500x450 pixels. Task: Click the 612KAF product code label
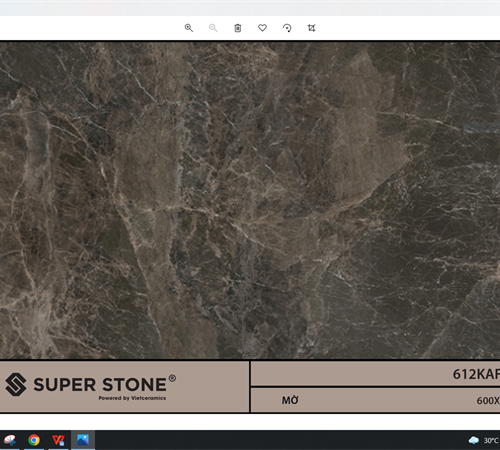[476, 374]
